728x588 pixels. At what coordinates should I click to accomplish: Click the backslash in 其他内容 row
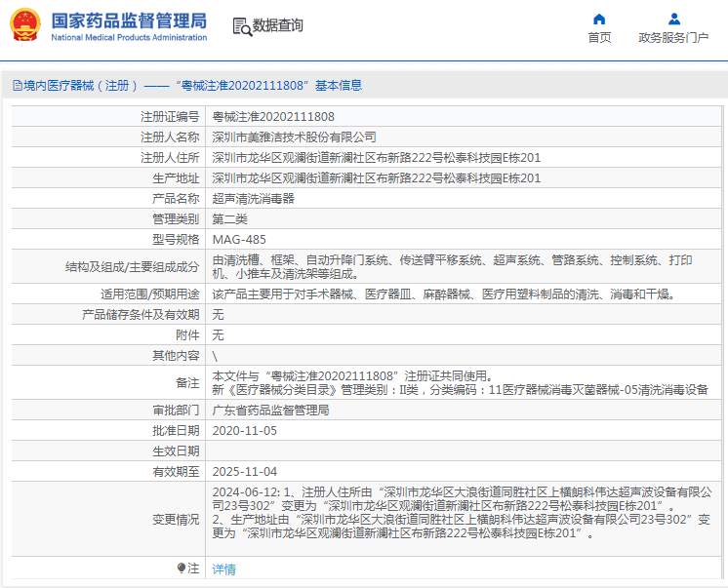(215, 356)
